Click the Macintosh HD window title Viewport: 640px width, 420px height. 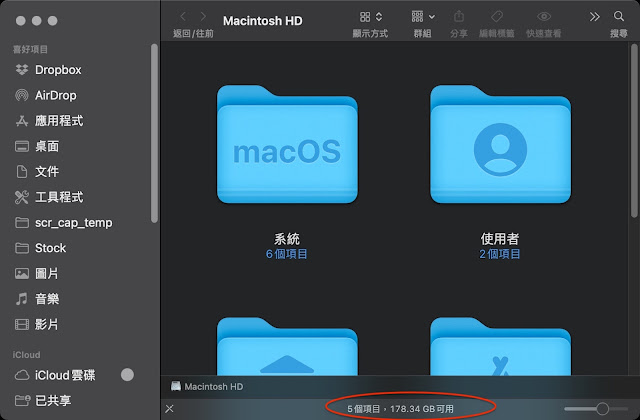click(263, 21)
